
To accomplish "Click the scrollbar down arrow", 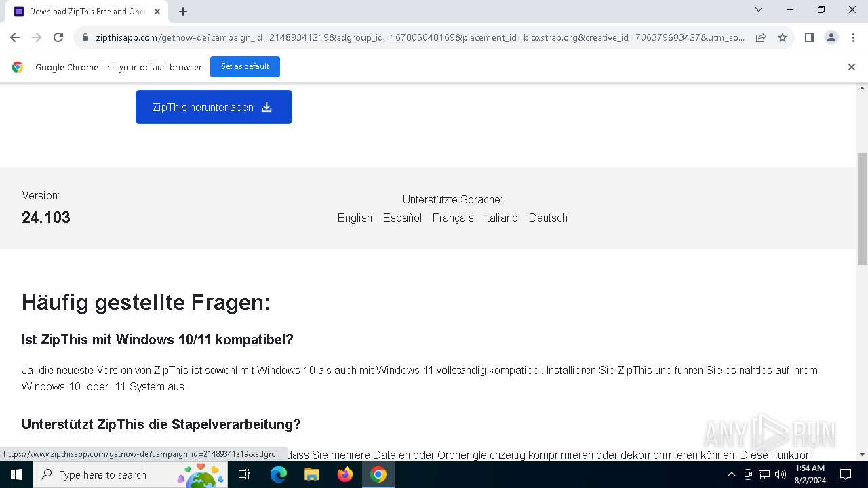I will (x=863, y=455).
